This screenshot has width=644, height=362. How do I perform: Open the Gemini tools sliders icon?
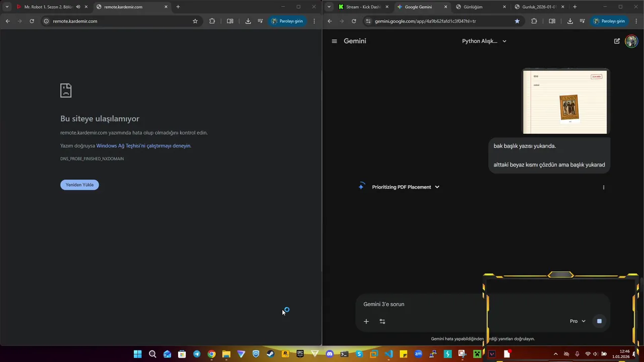click(x=382, y=321)
